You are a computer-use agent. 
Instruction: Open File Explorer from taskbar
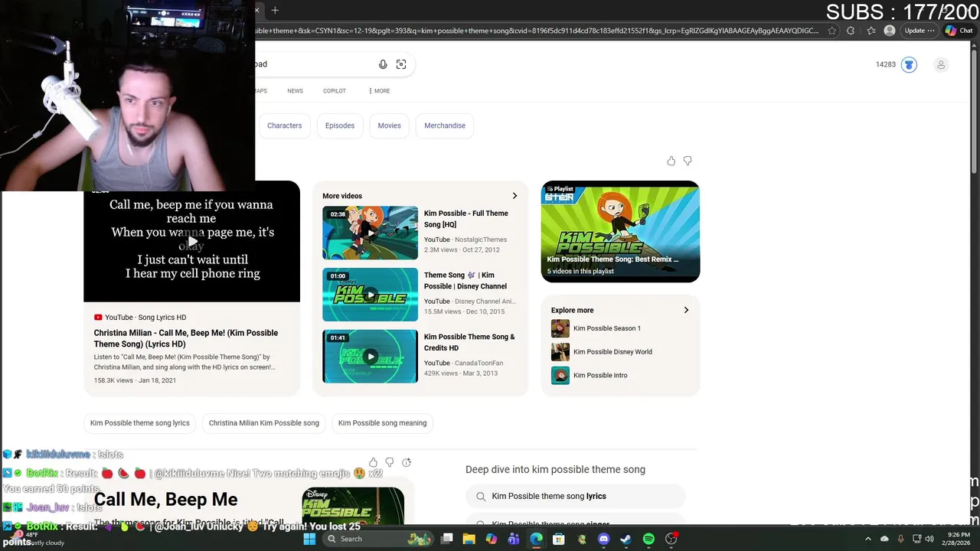click(x=469, y=539)
